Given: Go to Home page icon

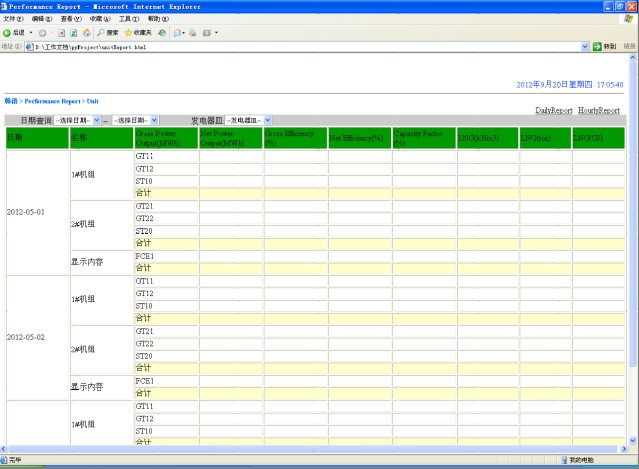Looking at the screenshot, I should click(x=86, y=33).
